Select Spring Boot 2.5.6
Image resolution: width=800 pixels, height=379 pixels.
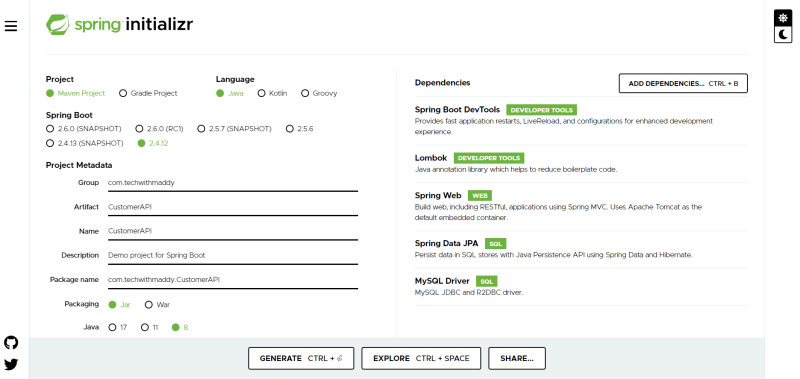tap(299, 129)
